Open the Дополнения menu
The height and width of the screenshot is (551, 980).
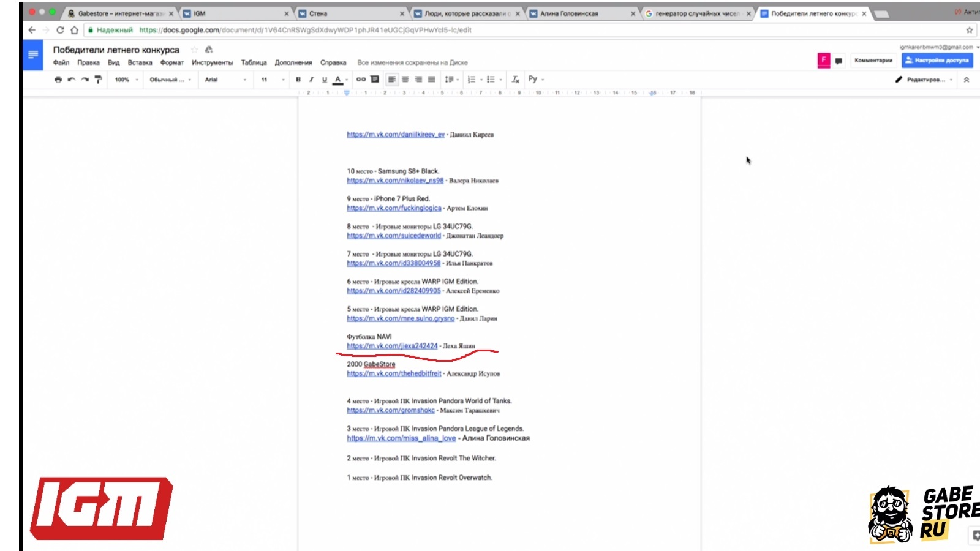[293, 62]
